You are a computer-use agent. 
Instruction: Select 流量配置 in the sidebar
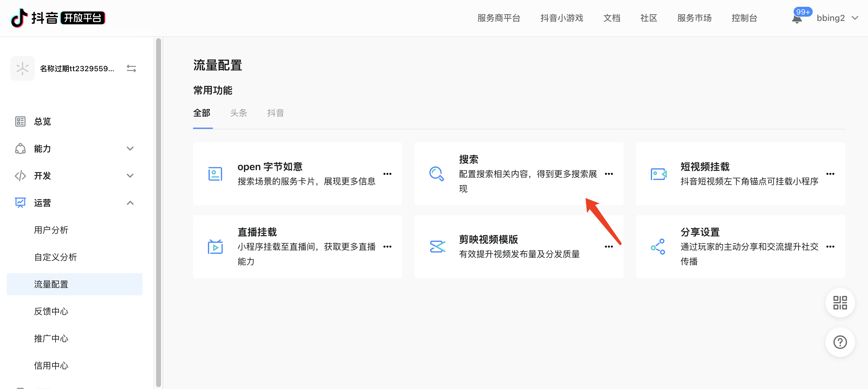(74, 284)
